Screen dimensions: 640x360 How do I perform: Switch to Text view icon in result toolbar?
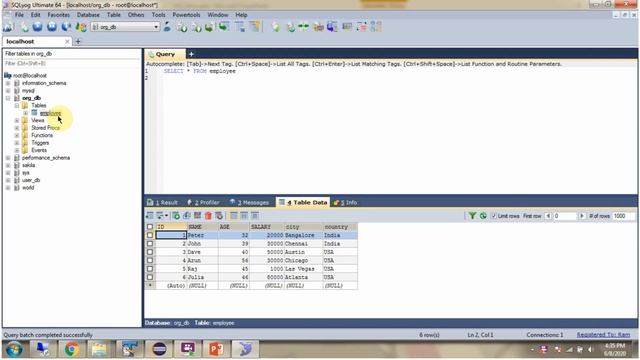tap(255, 216)
